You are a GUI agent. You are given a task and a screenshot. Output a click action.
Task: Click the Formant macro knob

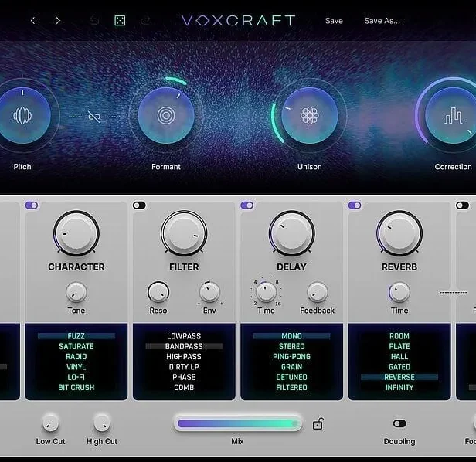(x=166, y=116)
